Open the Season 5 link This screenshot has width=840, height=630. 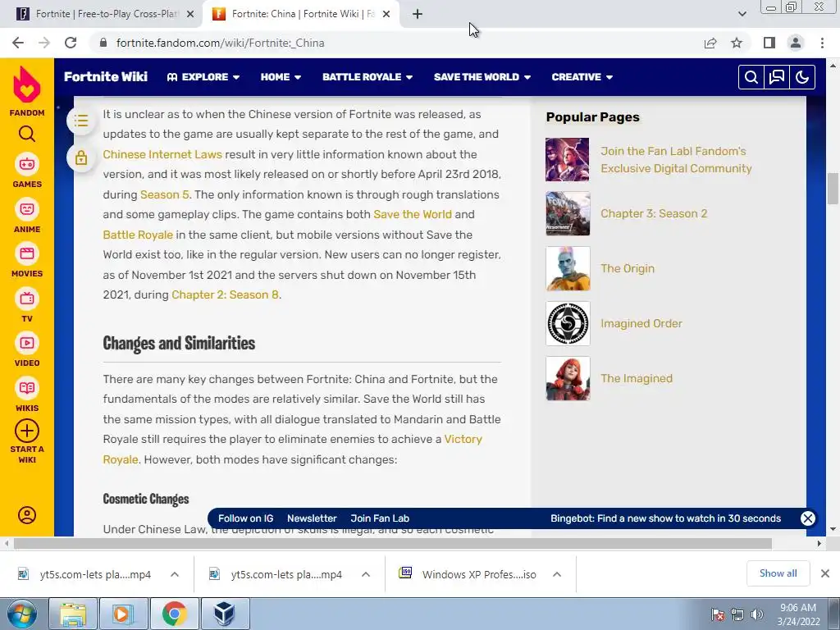pos(164,194)
